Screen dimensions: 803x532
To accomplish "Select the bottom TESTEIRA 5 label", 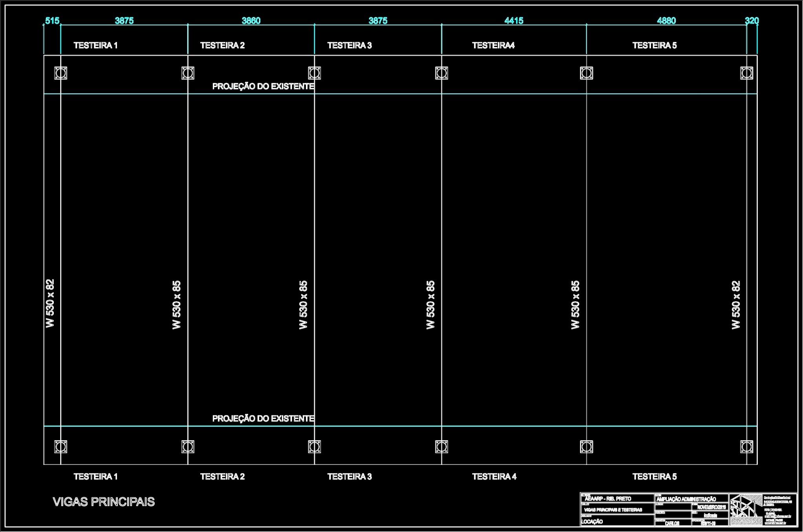I will (655, 476).
